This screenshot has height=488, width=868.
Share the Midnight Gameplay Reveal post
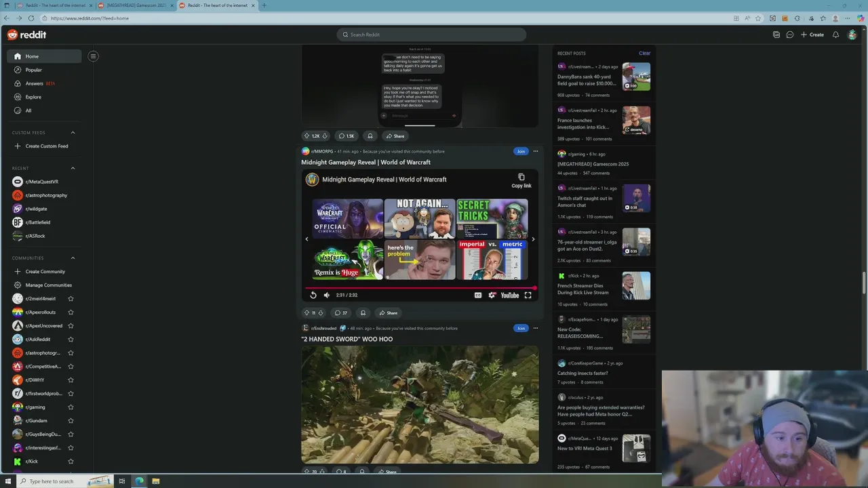point(388,313)
